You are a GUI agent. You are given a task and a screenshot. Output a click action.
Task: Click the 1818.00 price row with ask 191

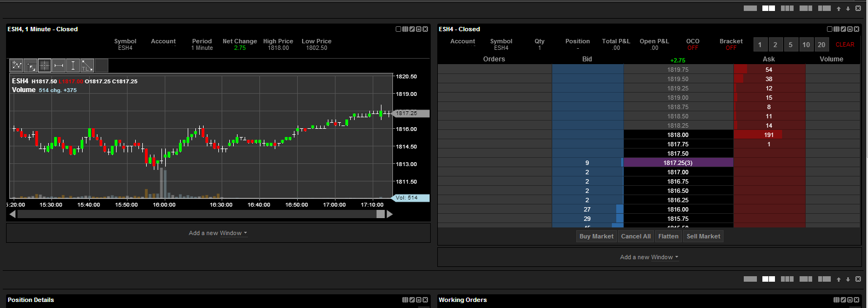[678, 135]
